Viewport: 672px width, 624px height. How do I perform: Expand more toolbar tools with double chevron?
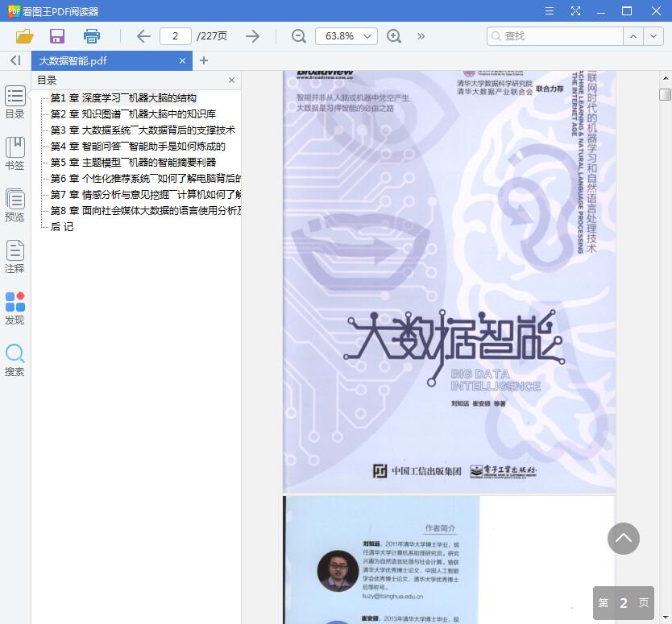tap(421, 36)
